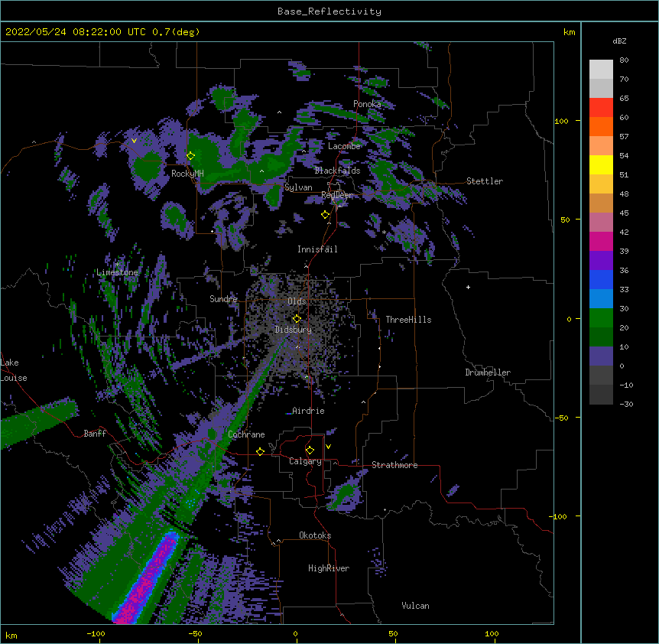Click the RedDeer city label
This screenshot has height=644, width=659.
337,195
